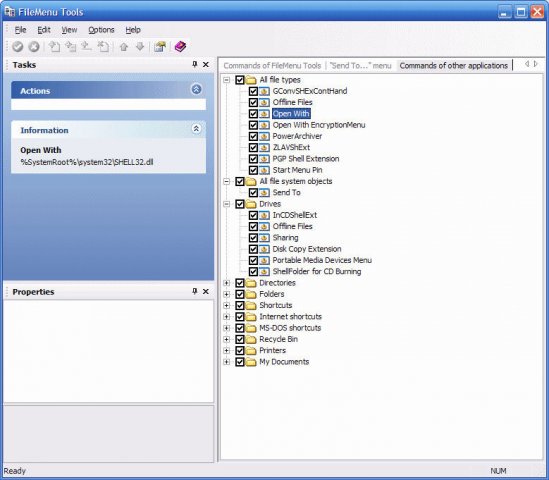Open the Options menu
549x480 pixels.
pos(101,30)
